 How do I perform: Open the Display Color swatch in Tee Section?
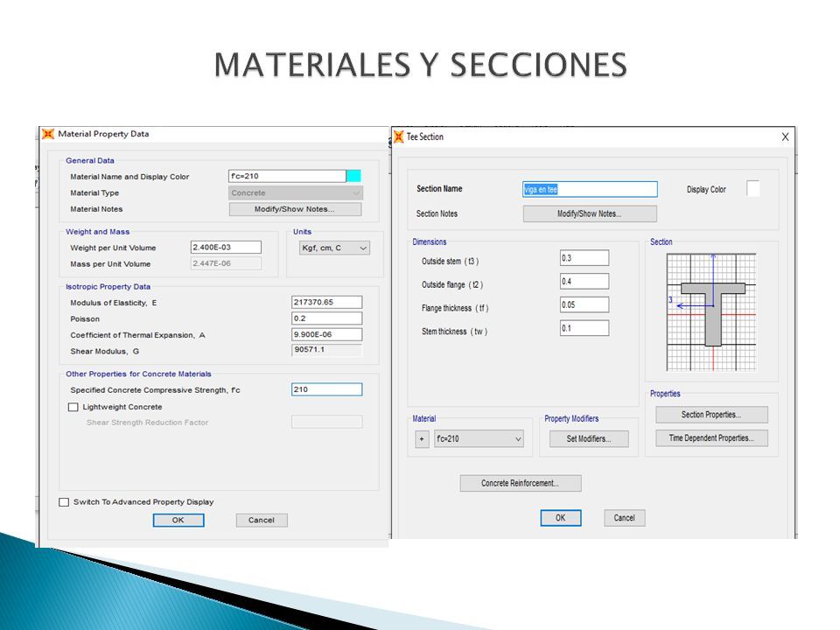752,189
